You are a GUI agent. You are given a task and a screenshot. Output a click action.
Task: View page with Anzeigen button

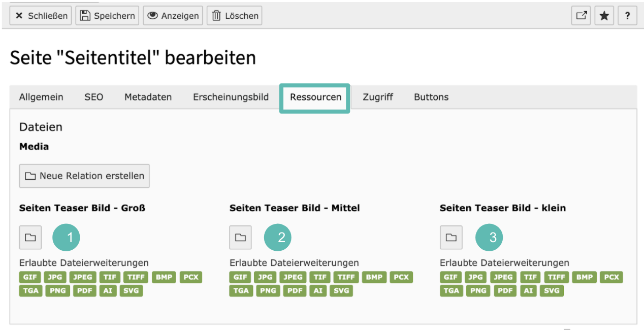coord(173,16)
